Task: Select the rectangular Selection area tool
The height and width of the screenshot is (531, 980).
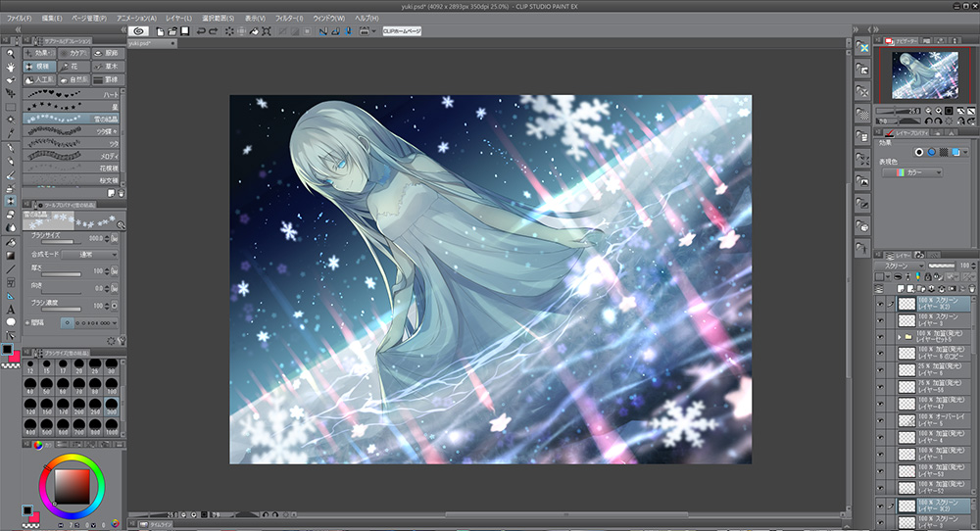Action: 10,107
